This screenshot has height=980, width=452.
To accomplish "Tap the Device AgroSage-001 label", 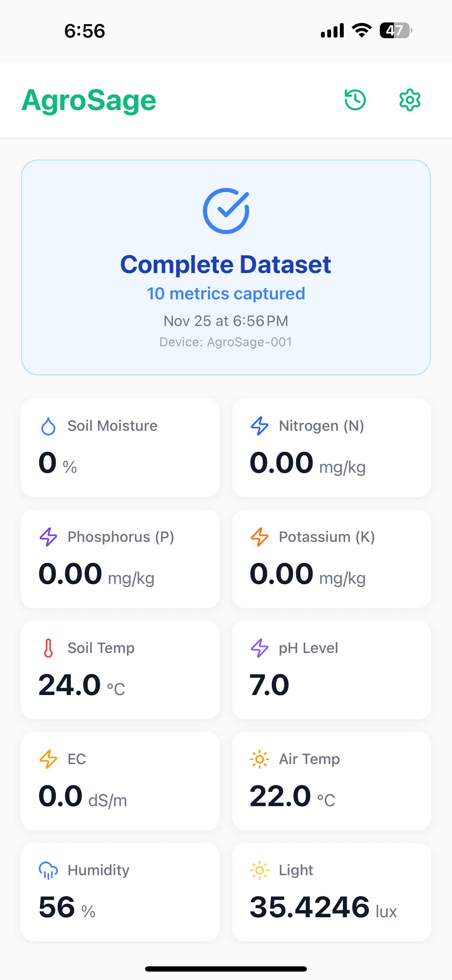I will tap(226, 342).
